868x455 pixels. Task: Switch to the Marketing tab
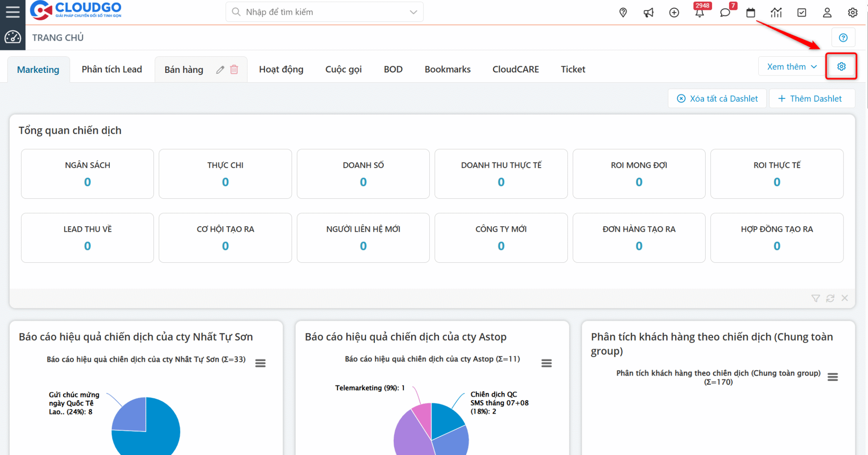point(38,69)
